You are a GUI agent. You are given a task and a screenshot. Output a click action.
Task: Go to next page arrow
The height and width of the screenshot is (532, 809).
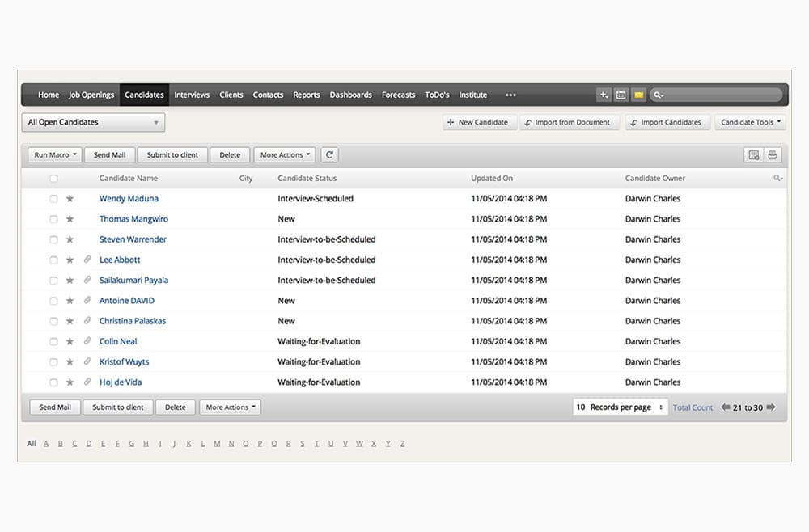pyautogui.click(x=771, y=407)
